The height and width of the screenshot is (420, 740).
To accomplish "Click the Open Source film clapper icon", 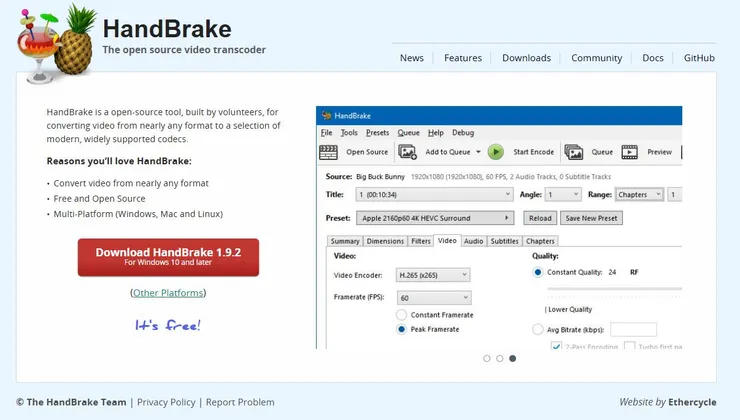I will pyautogui.click(x=328, y=152).
